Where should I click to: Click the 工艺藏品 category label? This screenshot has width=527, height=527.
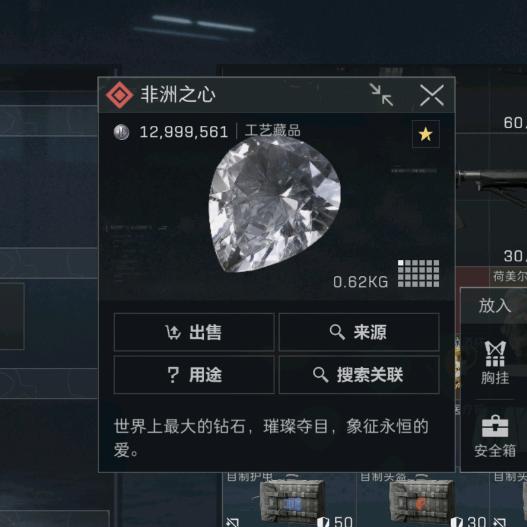point(273,131)
